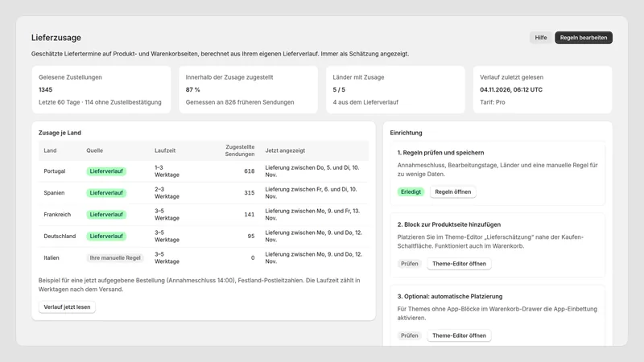The width and height of the screenshot is (644, 362).
Task: Open the Hilfe button
Action: [540, 37]
